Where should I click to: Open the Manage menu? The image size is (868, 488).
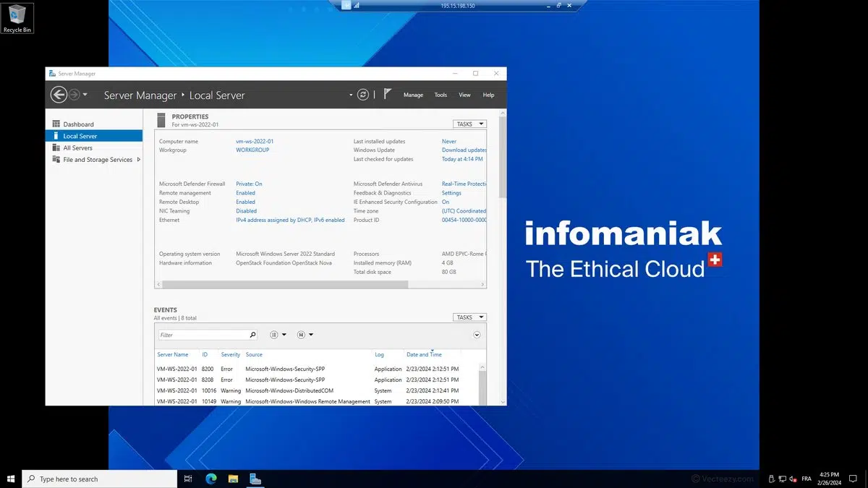tap(413, 95)
